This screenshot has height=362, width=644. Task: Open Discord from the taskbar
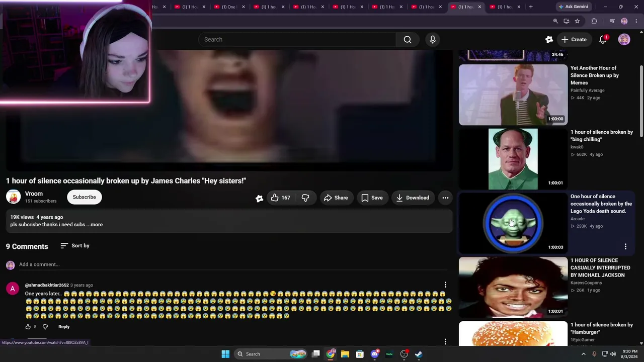click(x=374, y=354)
